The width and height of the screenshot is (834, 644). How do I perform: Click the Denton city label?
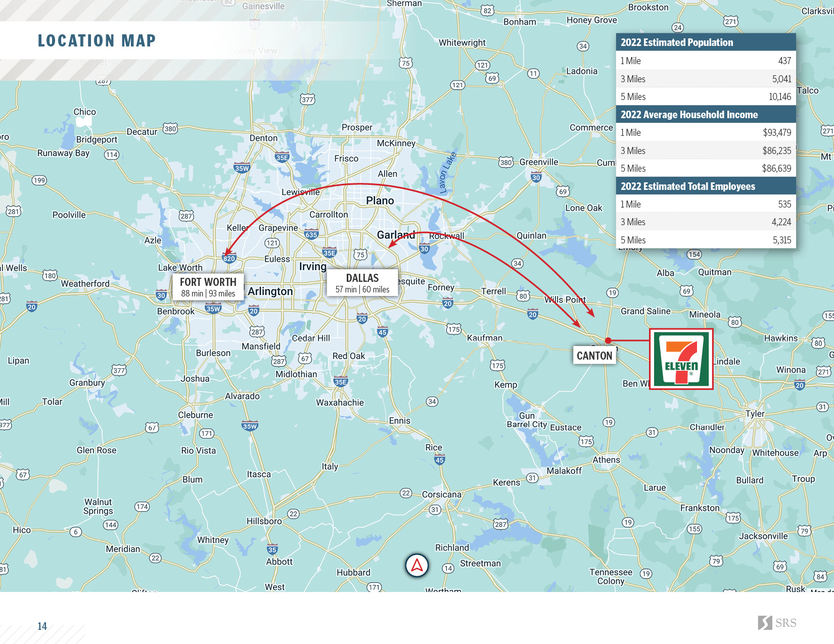click(x=263, y=138)
